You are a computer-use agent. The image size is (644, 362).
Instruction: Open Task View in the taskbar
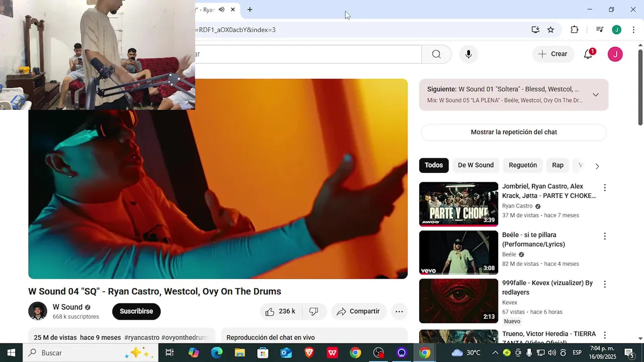tap(170, 352)
